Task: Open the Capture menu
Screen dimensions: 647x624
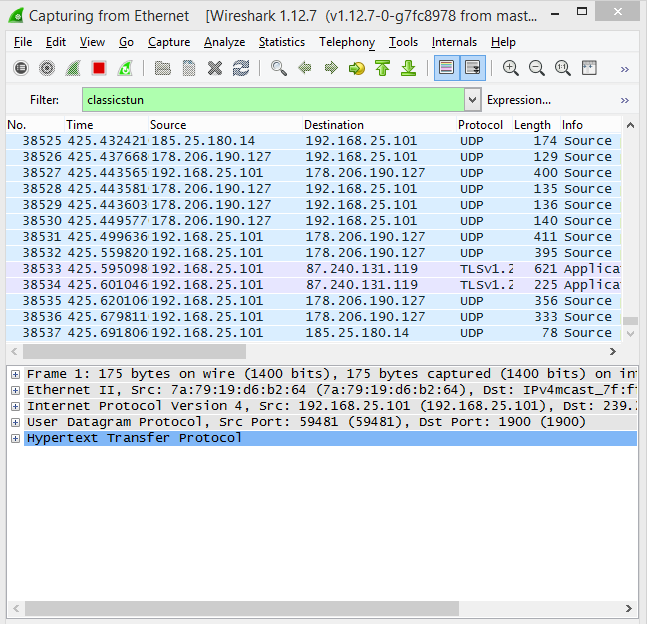Action: pyautogui.click(x=169, y=42)
